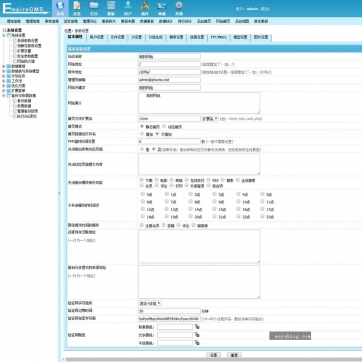362x362 pixels.
Task: Open the 扩展名 extension dropdown
Action: coord(210,118)
